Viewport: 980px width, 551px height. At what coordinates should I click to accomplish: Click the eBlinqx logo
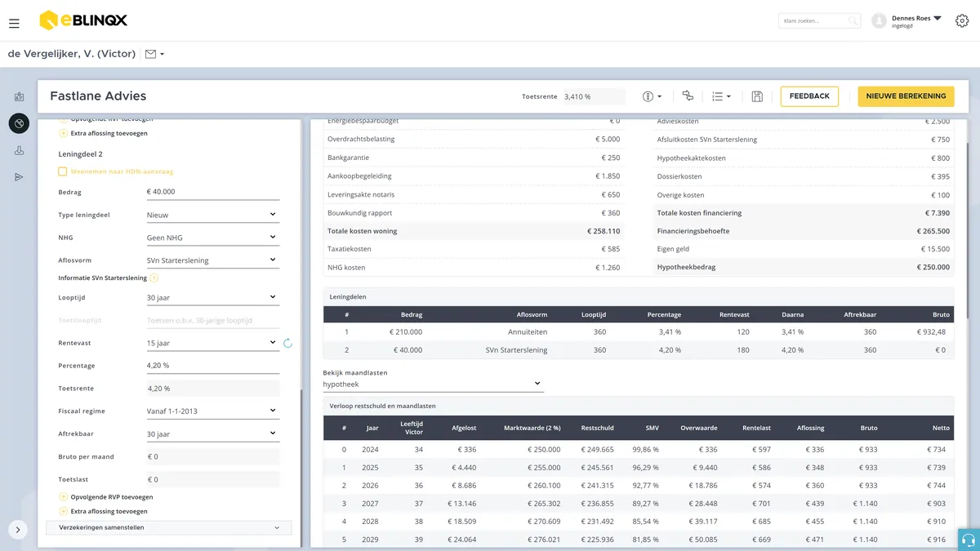(83, 20)
